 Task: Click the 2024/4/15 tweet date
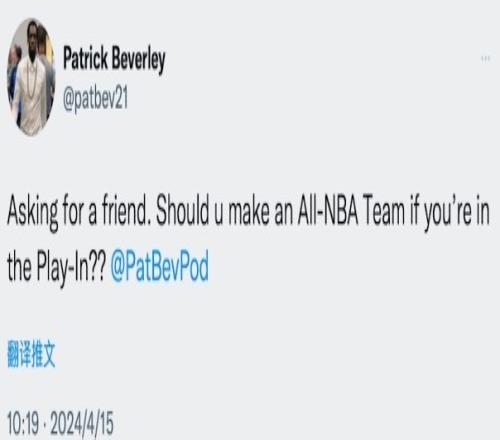pyautogui.click(x=82, y=423)
